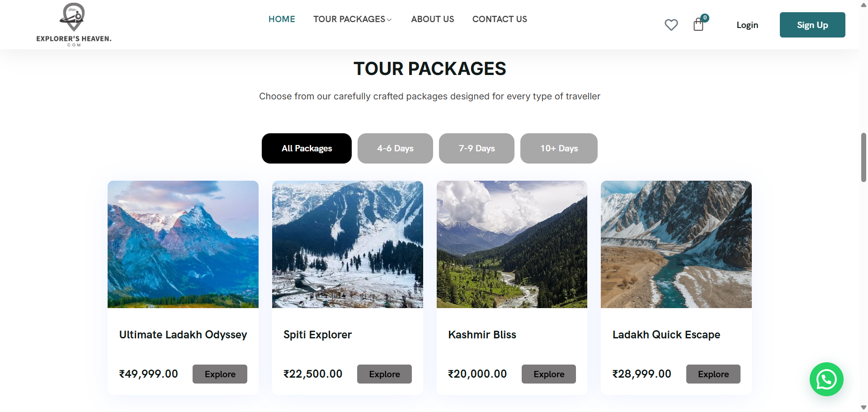This screenshot has height=412, width=868.
Task: Switch to 10+ Days filter
Action: coord(559,148)
